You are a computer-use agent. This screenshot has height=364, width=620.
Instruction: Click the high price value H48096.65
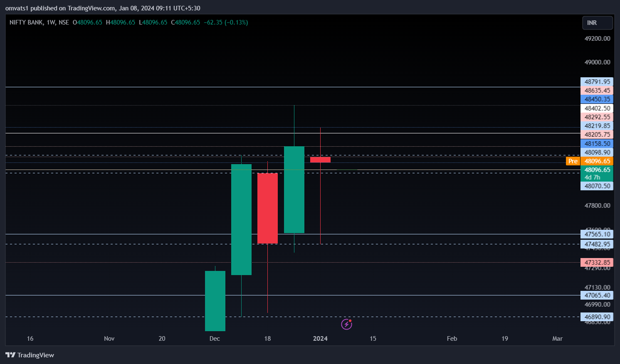[x=121, y=22]
